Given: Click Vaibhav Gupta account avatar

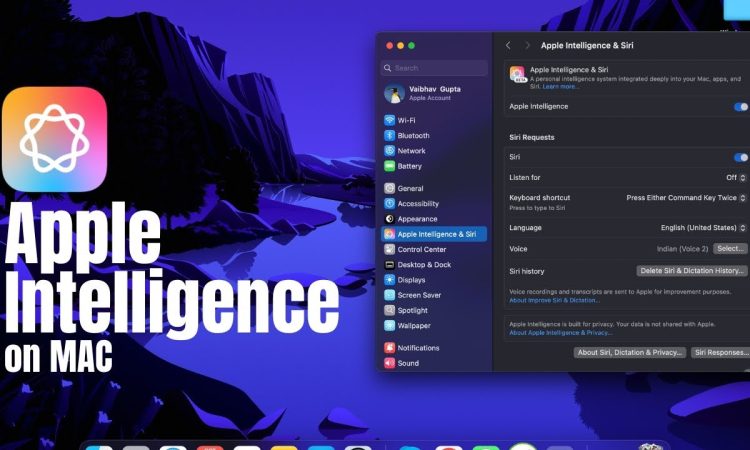Looking at the screenshot, I should coord(394,93).
